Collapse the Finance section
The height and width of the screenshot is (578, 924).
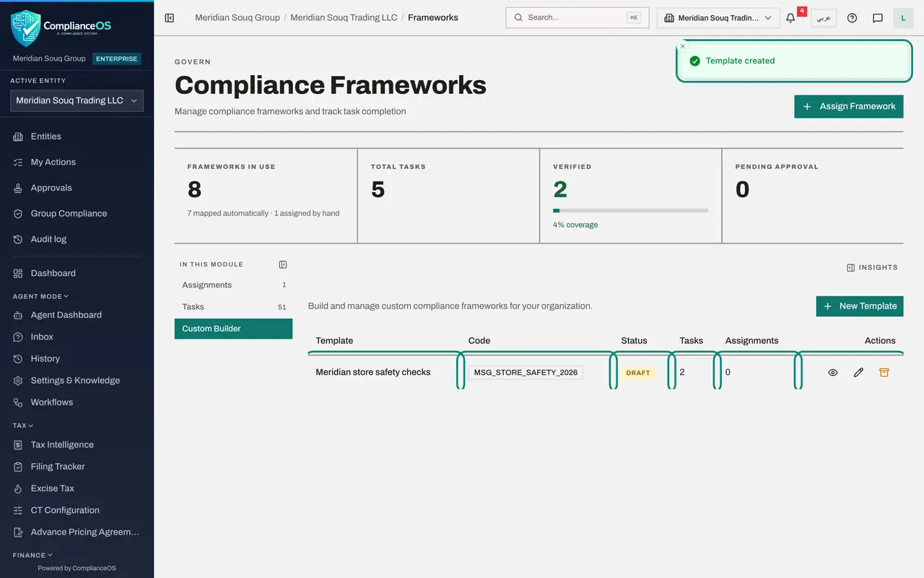pos(33,555)
